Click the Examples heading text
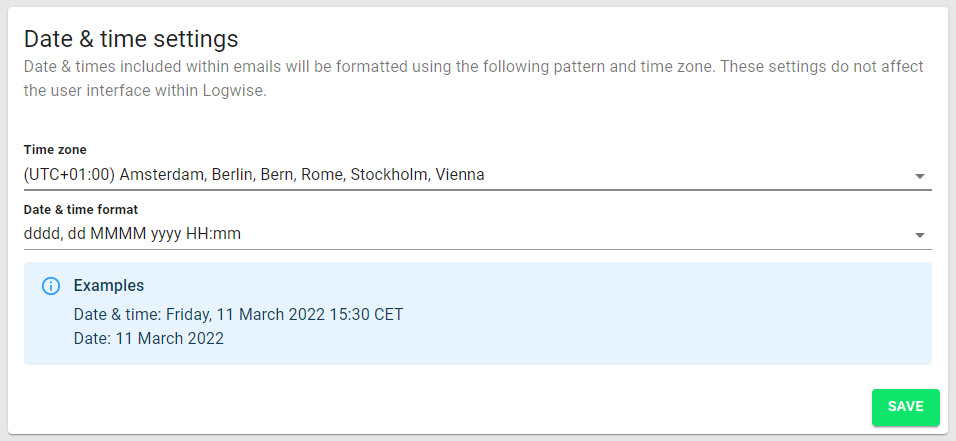This screenshot has width=956, height=441. pos(109,285)
